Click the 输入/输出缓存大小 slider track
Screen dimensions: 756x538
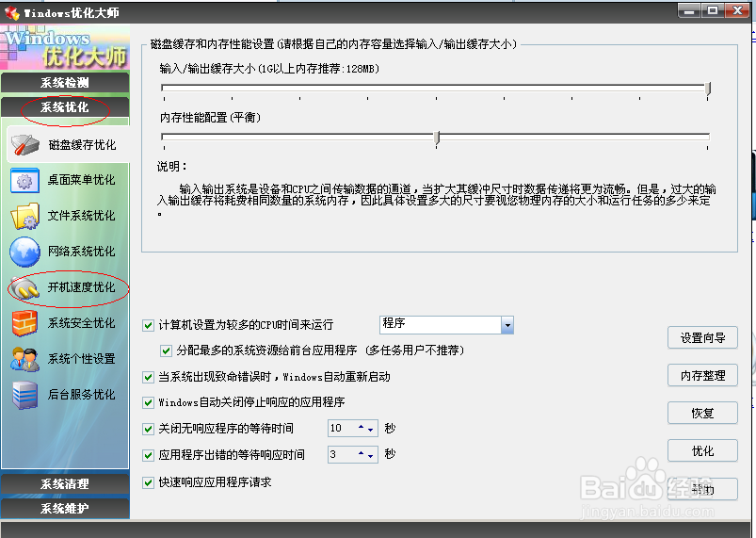434,88
